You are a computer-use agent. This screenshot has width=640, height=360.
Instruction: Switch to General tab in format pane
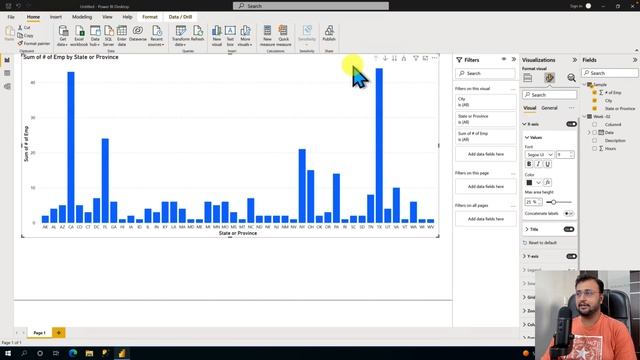point(549,108)
